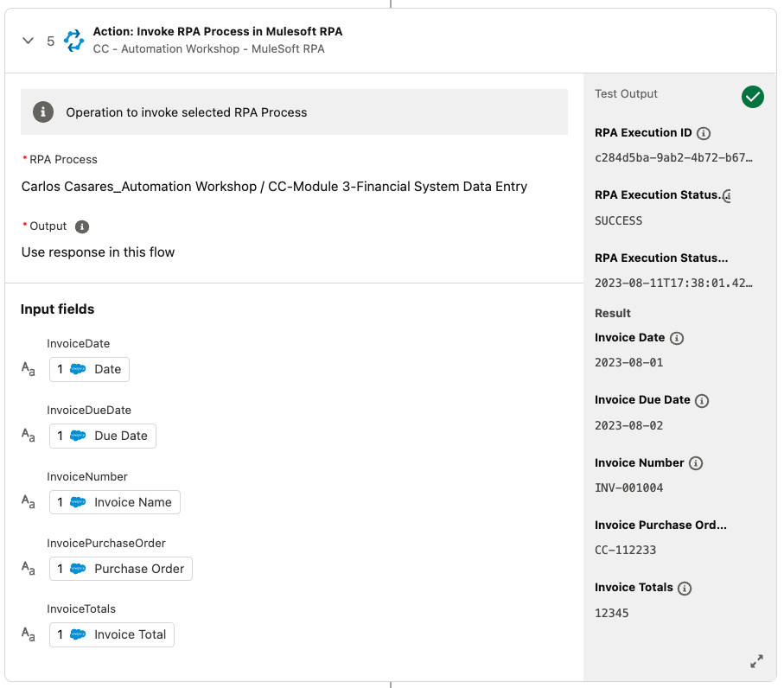Click info icon next to Invoice Date result
This screenshot has width=784, height=688.
point(677,338)
